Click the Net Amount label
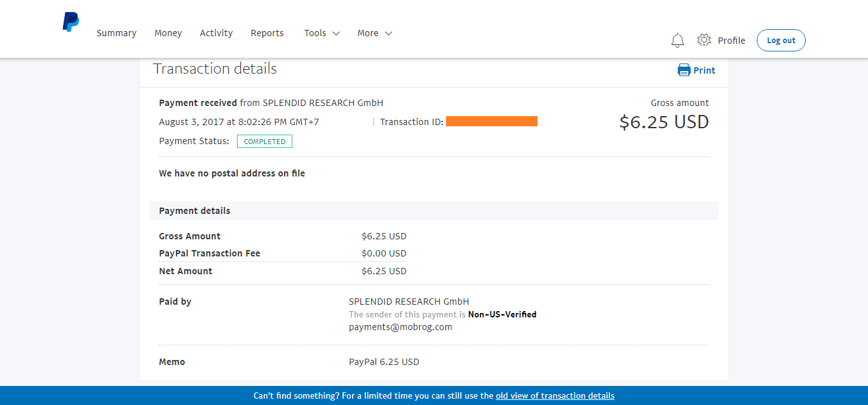868x405 pixels. (x=186, y=271)
